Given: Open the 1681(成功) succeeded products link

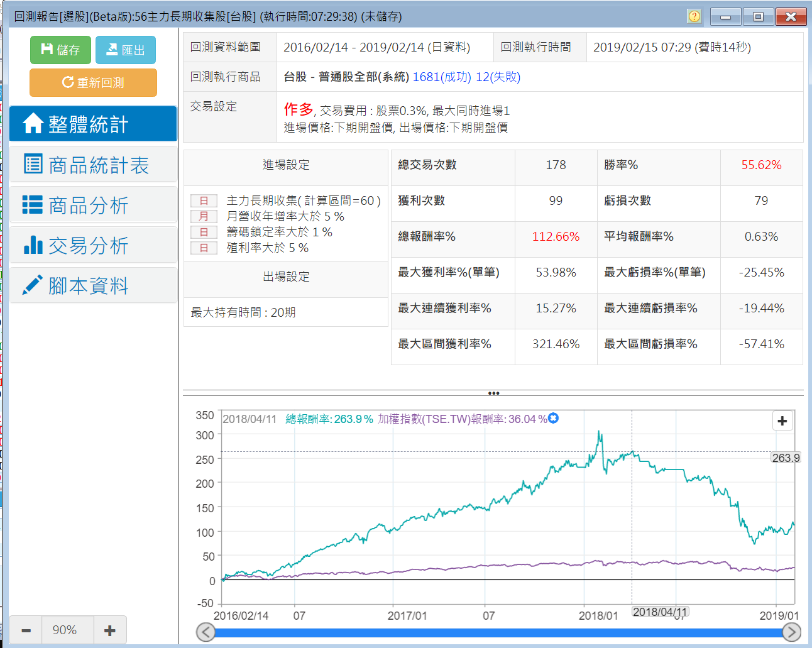Looking at the screenshot, I should pos(441,77).
